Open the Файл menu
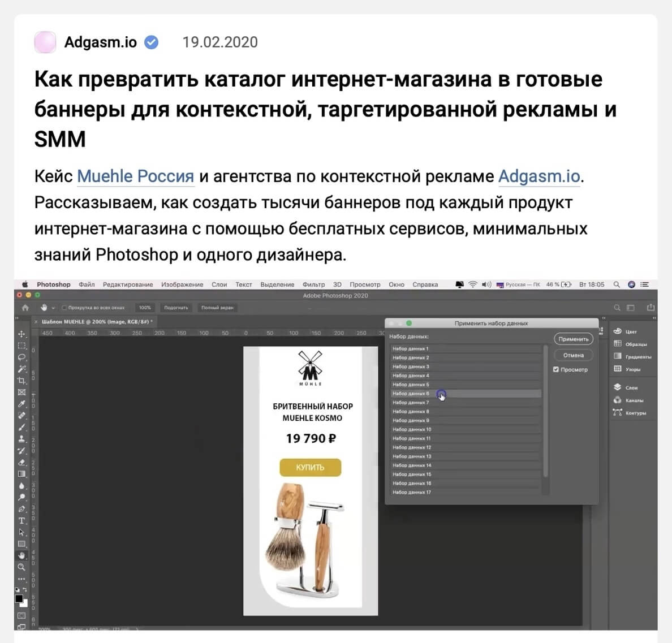Screen dimensions: 672x643 tap(87, 284)
